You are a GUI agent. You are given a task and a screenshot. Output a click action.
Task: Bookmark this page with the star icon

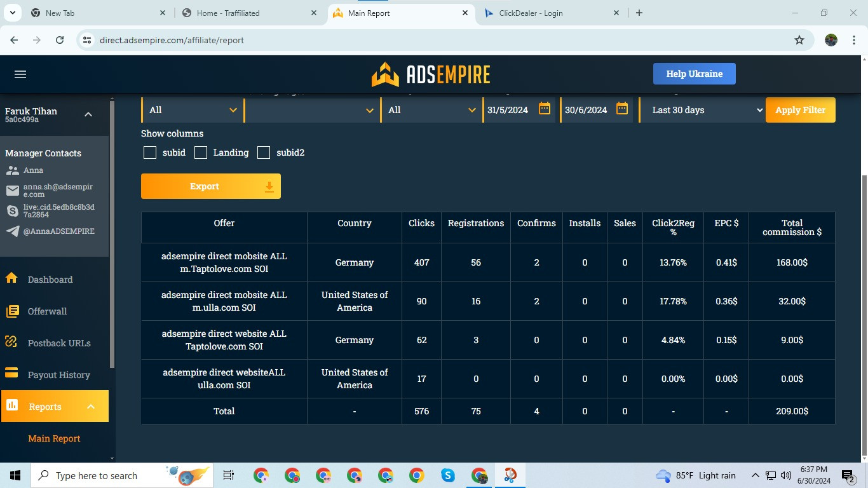tap(799, 40)
